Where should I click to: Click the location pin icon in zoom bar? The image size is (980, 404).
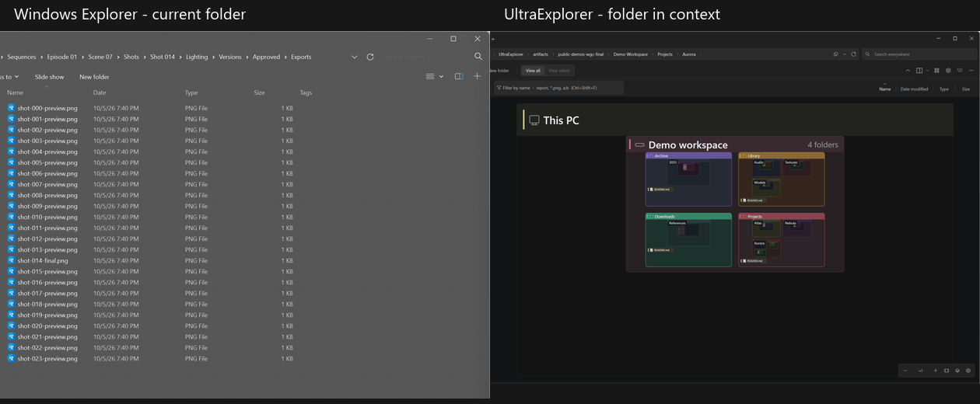click(x=957, y=371)
